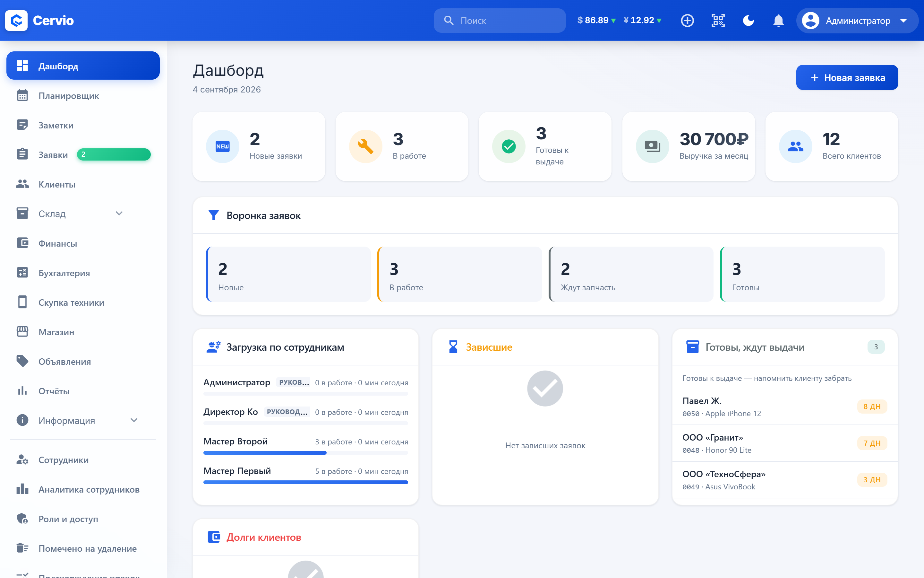
Task: Click the Бухгалтерия calculator icon
Action: click(x=22, y=273)
